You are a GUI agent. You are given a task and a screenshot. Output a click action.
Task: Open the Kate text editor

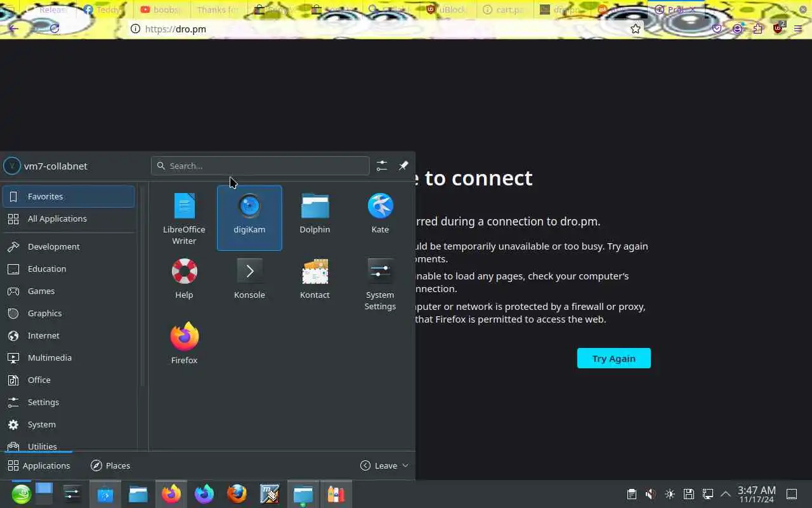pyautogui.click(x=380, y=218)
